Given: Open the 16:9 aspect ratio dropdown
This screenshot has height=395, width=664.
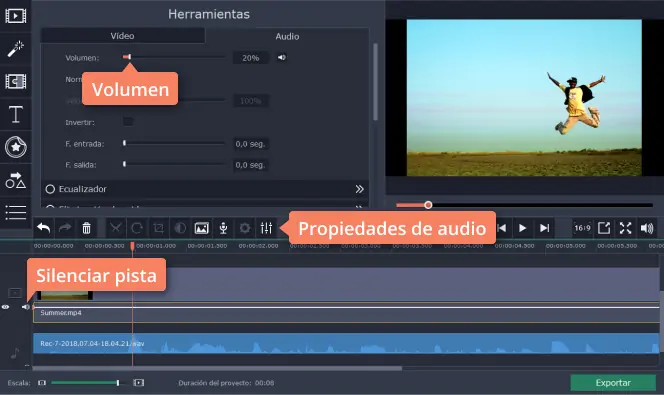Looking at the screenshot, I should point(582,228).
